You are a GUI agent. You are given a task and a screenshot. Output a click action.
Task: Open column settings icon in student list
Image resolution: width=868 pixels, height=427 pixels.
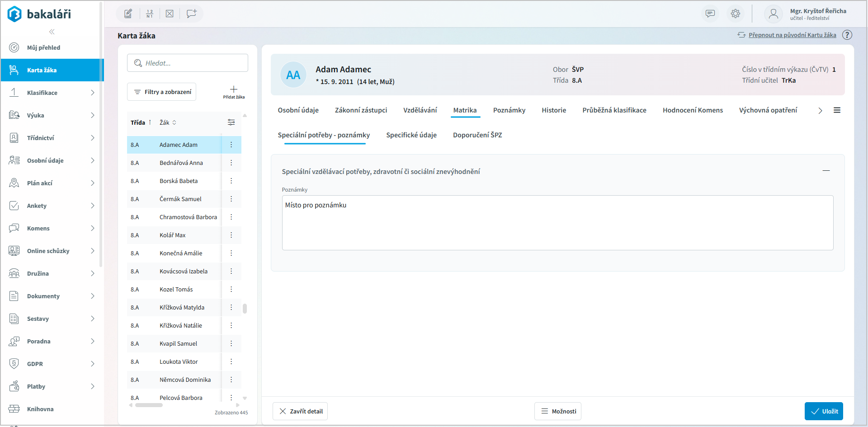(231, 122)
